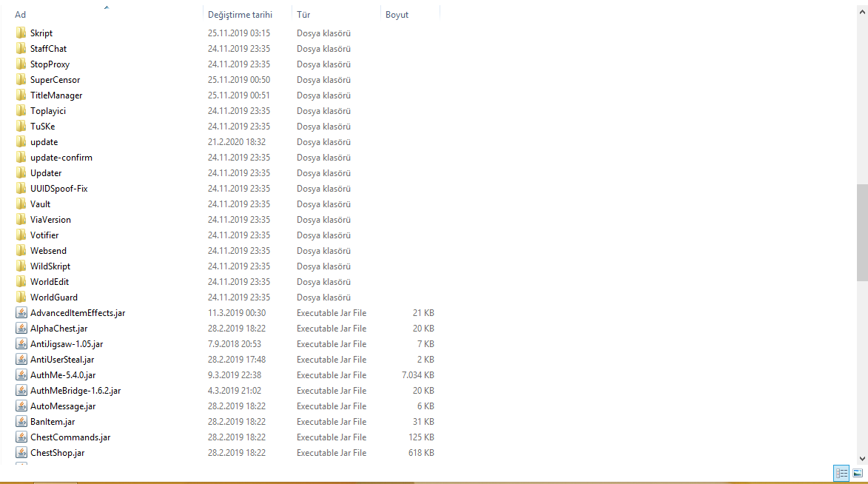Click the AdvancedItemEffects.jar Java icon
The height and width of the screenshot is (484, 868).
(x=21, y=312)
